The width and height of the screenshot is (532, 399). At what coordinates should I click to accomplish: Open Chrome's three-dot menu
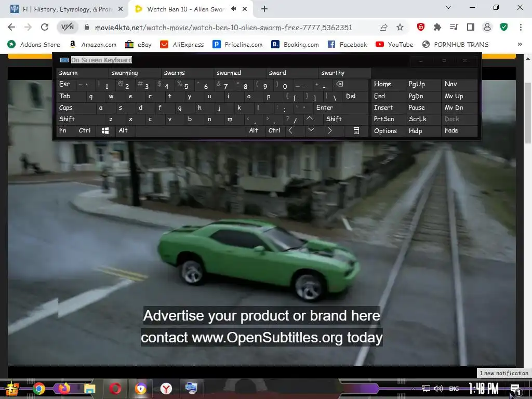coord(521,27)
